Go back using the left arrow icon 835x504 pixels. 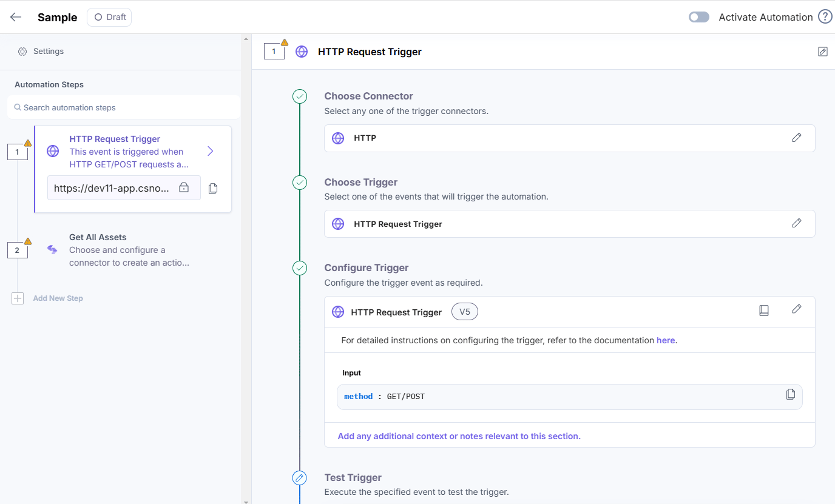pos(16,17)
